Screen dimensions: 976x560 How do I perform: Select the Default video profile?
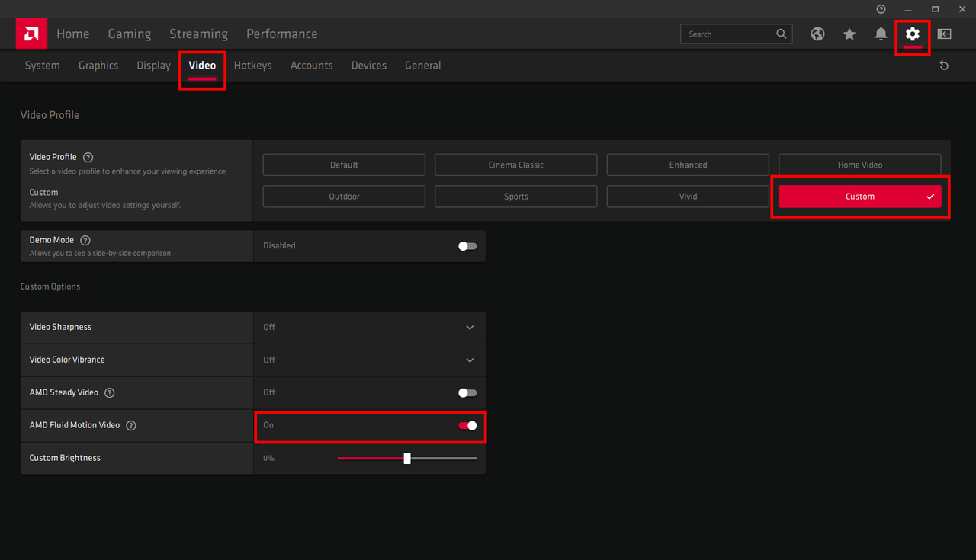[x=344, y=165]
